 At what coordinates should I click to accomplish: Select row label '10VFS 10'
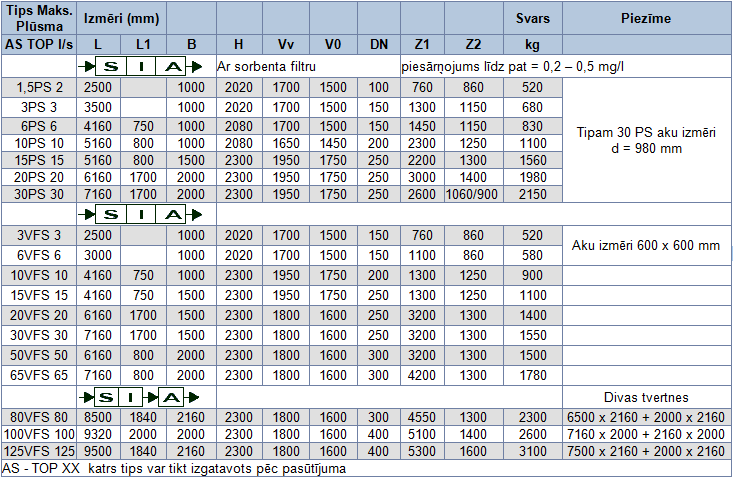(39, 275)
